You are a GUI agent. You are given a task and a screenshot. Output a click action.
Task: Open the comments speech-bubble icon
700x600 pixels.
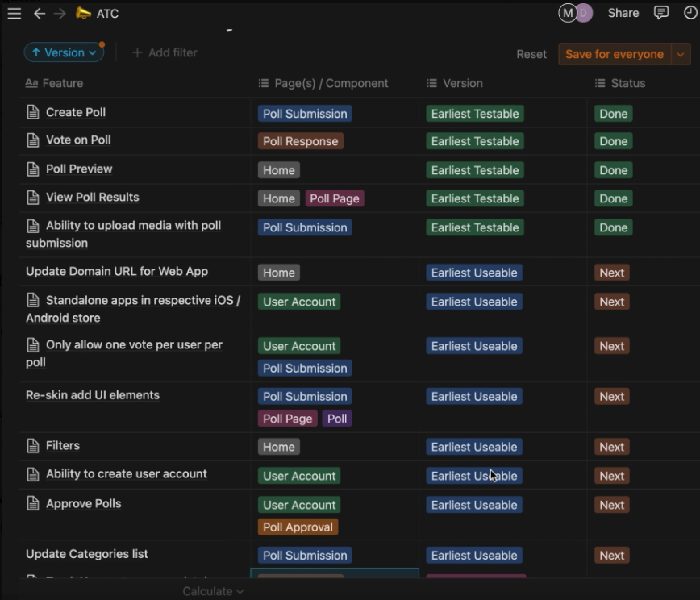tap(662, 13)
